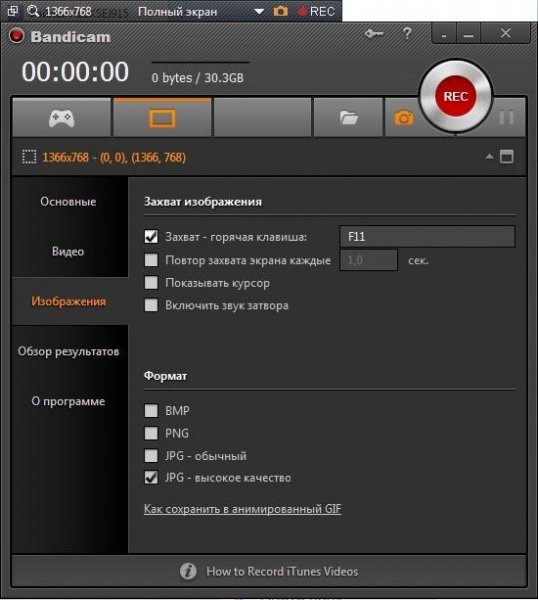Minimize the Bandicam window
This screenshot has width=538, height=600.
[x=468, y=34]
